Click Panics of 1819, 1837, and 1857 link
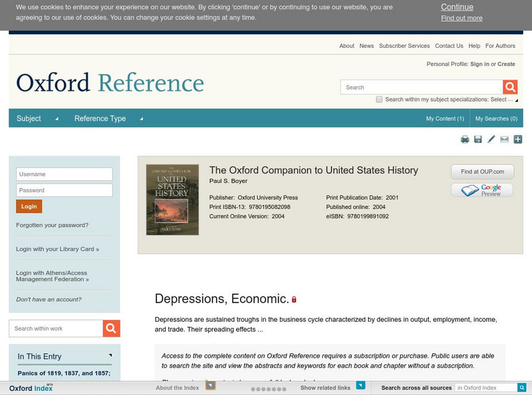Viewport: 532px width, 395px height. (x=64, y=373)
